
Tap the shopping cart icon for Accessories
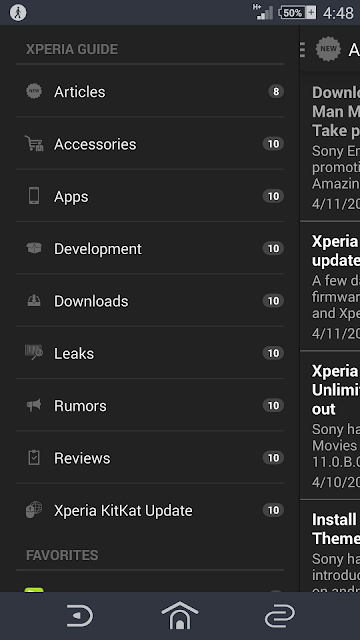point(34,144)
